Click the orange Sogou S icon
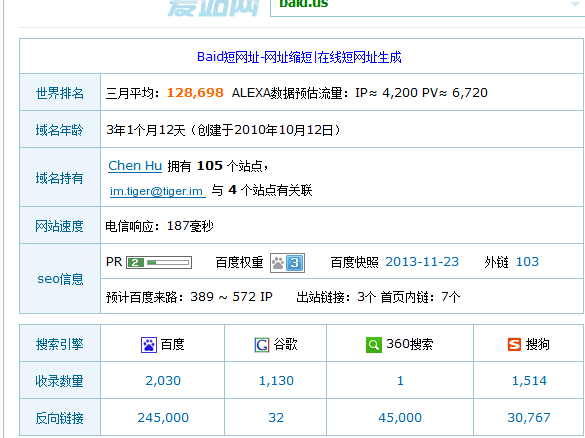585x438 pixels. click(514, 344)
